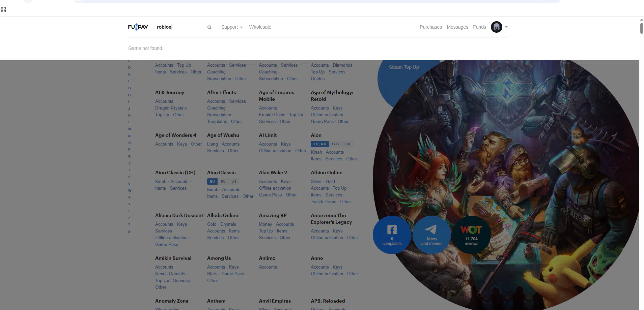This screenshot has width=644, height=310.
Task: Open the Aniimo game title
Action: click(267, 258)
